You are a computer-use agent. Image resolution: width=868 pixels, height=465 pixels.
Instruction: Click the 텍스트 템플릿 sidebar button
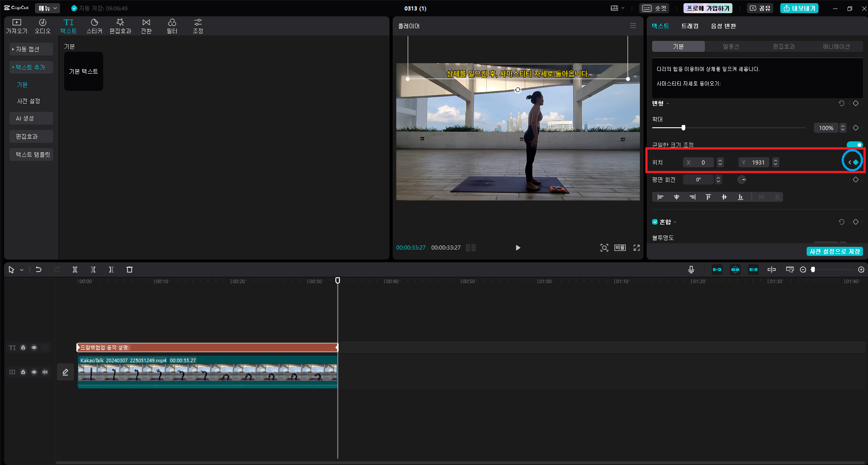[31, 155]
